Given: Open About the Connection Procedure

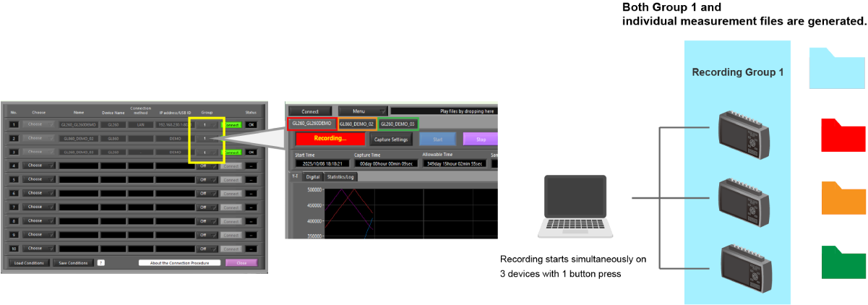Looking at the screenshot, I should (179, 262).
